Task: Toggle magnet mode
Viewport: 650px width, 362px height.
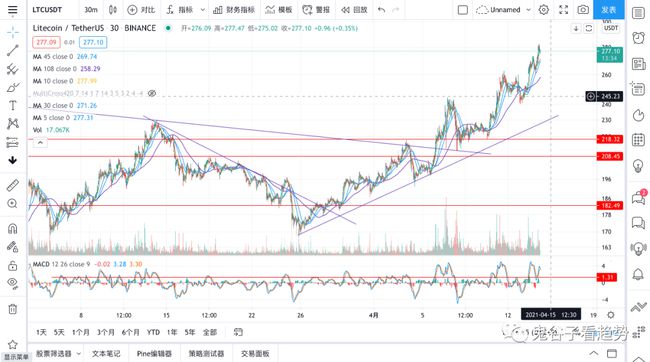Action: click(x=12, y=228)
